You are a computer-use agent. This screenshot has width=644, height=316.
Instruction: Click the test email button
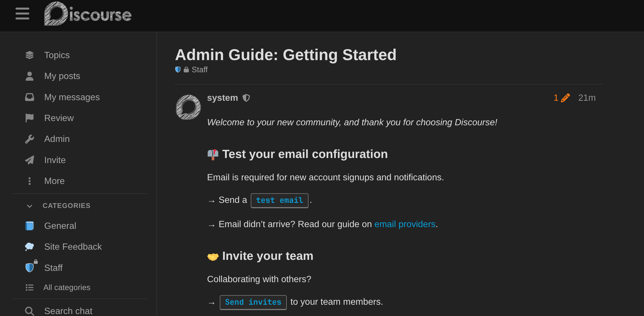pos(279,200)
